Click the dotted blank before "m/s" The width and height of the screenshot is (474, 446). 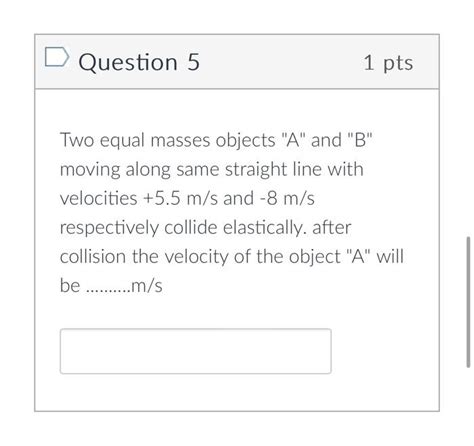pos(108,290)
